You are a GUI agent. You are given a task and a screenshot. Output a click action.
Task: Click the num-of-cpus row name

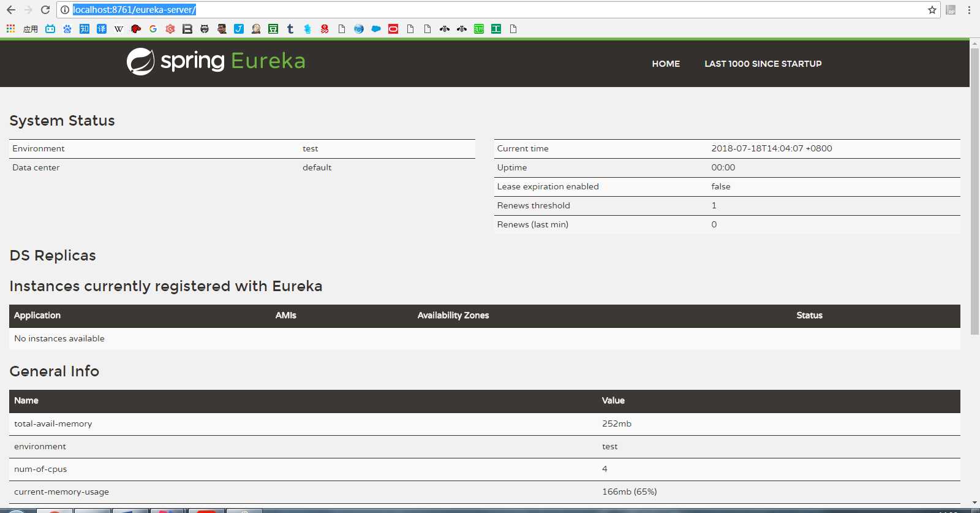(x=40, y=469)
